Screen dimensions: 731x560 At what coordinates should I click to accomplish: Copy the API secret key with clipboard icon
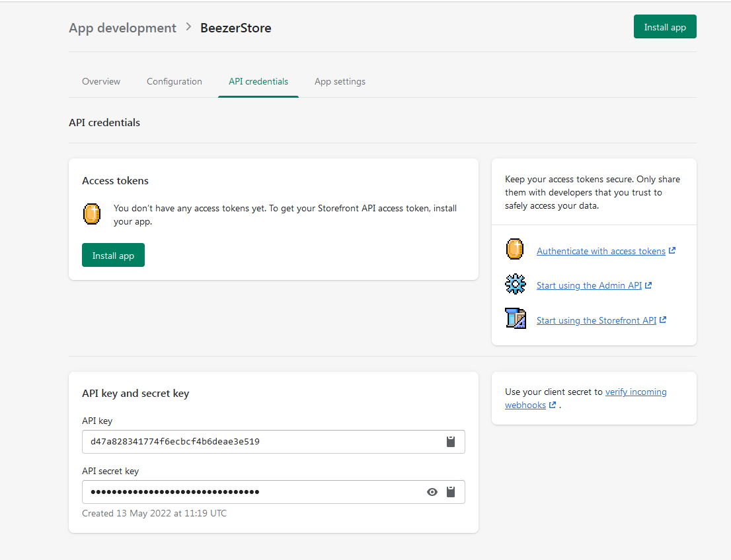click(x=451, y=492)
